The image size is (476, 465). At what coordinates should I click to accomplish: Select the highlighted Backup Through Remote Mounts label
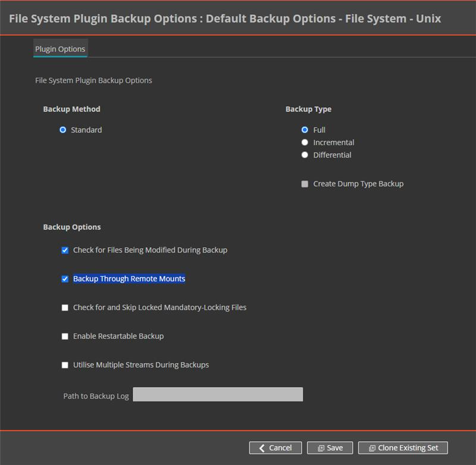click(x=128, y=278)
